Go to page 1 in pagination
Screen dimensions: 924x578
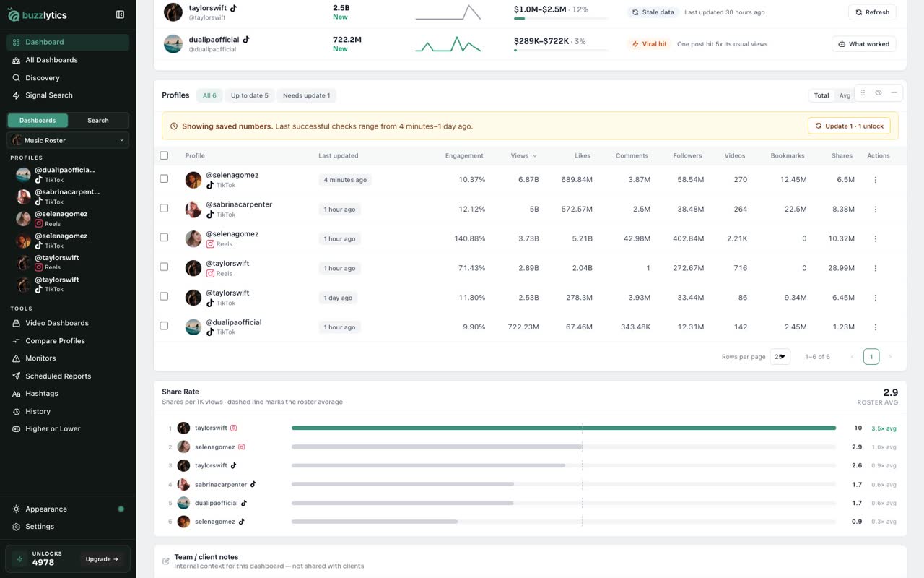871,357
